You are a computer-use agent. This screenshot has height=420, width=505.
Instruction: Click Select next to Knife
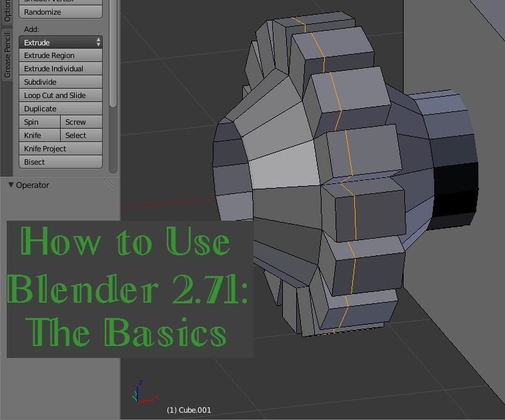(x=81, y=135)
